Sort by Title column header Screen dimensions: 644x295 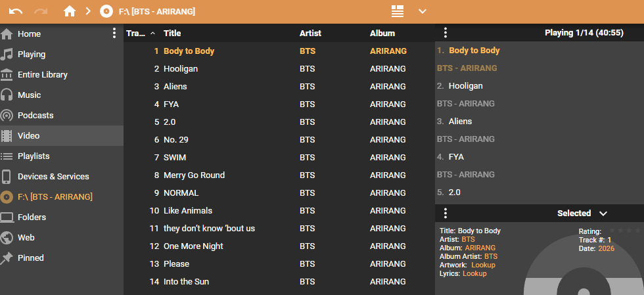point(172,34)
